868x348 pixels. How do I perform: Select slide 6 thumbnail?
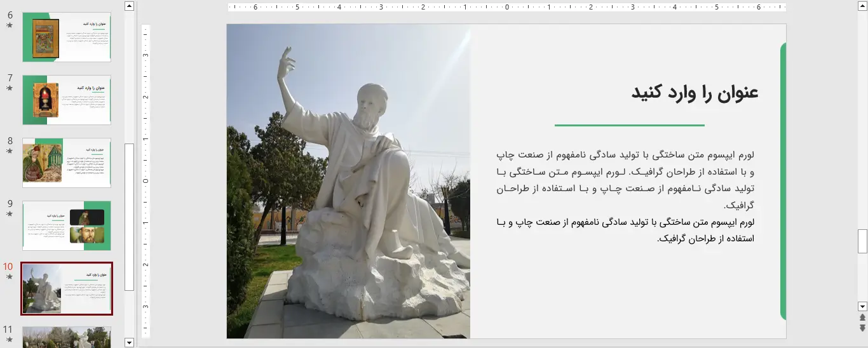click(67, 37)
